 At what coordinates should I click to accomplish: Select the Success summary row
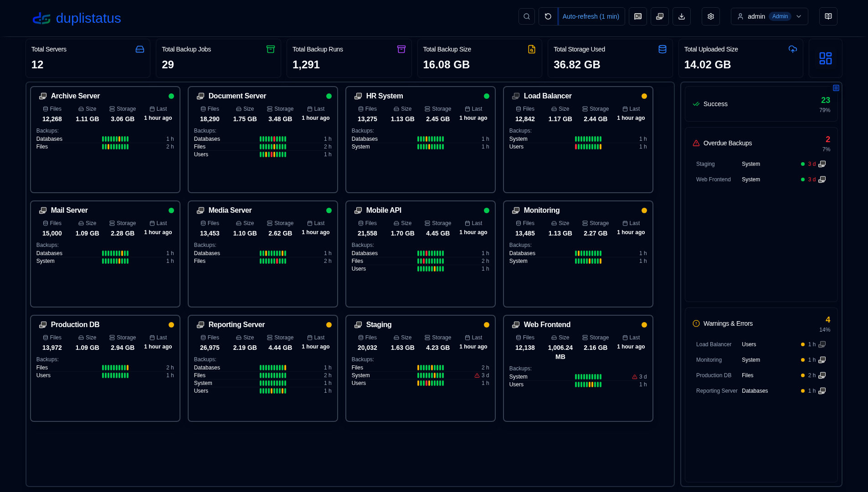tap(761, 104)
